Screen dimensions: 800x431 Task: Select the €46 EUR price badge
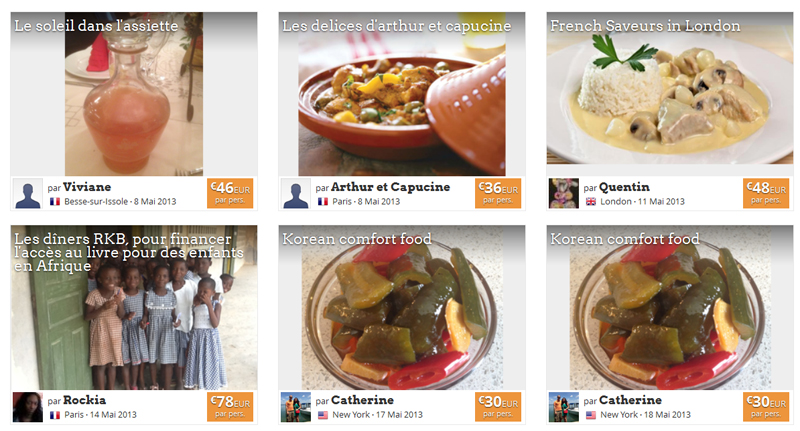230,193
